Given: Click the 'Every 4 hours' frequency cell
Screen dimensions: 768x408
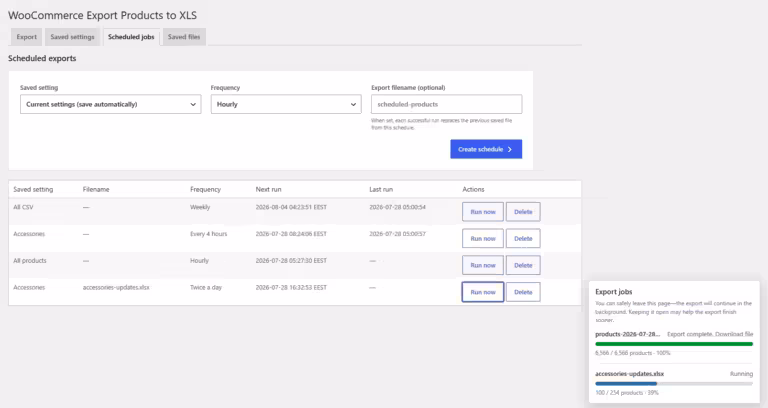Looking at the screenshot, I should tap(209, 234).
